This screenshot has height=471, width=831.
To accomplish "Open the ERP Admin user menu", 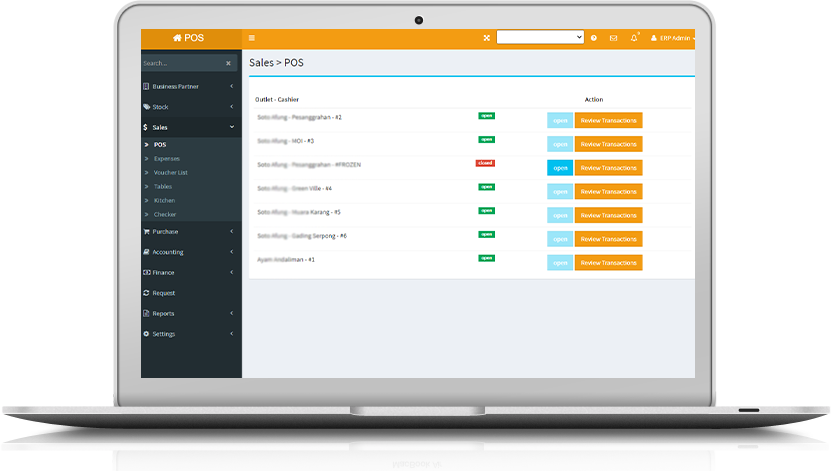I will tap(672, 38).
